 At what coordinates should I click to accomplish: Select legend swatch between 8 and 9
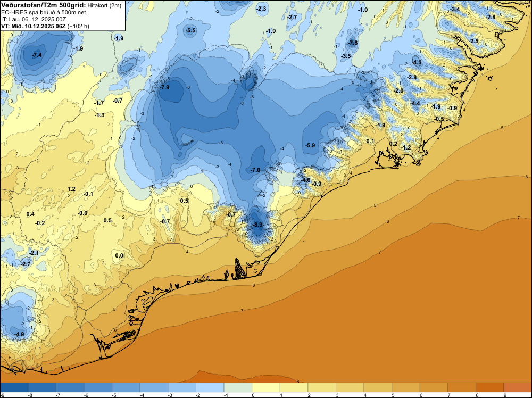pos(490,387)
